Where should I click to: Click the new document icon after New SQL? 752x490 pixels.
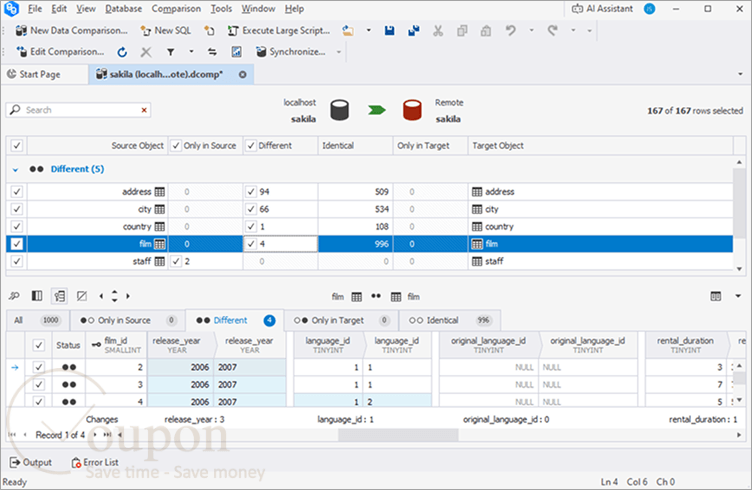(x=209, y=31)
